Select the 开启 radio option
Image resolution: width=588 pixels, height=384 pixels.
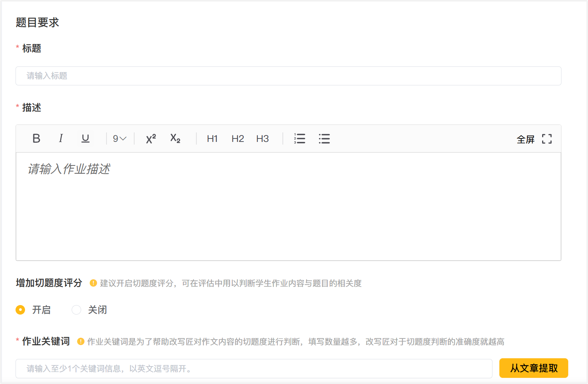coord(20,310)
